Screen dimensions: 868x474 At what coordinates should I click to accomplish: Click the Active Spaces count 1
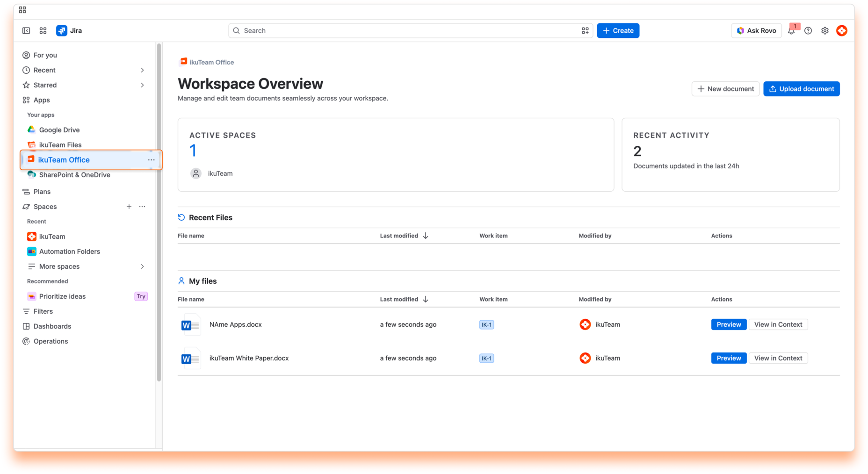click(193, 151)
